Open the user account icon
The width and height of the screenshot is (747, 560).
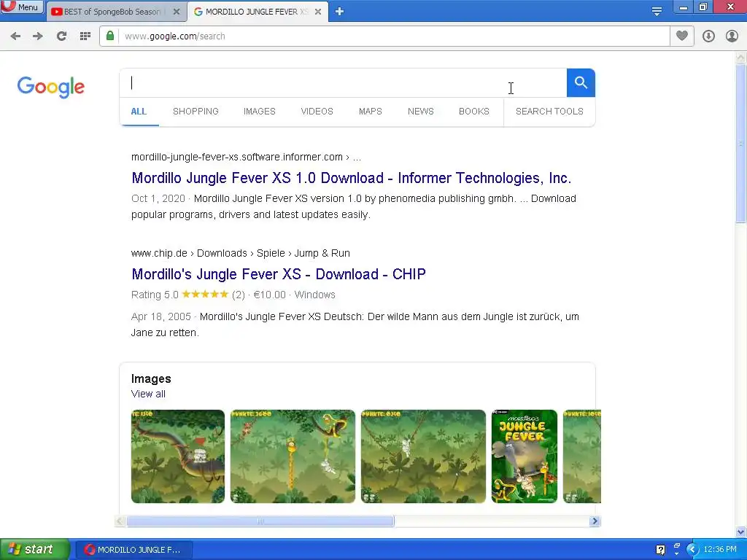[x=732, y=36]
